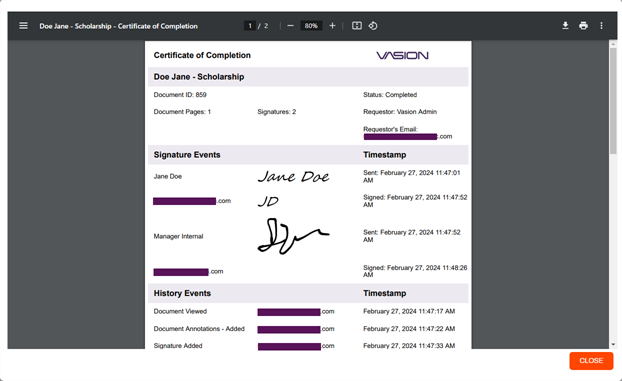The image size is (622, 381).
Task: Click the 'Signatures: 2' text
Action: pyautogui.click(x=276, y=112)
